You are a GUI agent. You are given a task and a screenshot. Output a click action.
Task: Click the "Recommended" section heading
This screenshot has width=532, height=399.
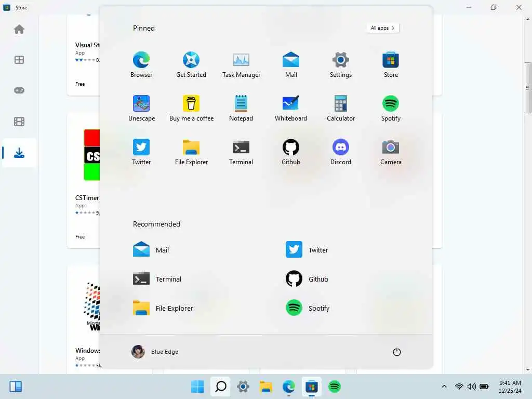click(156, 224)
